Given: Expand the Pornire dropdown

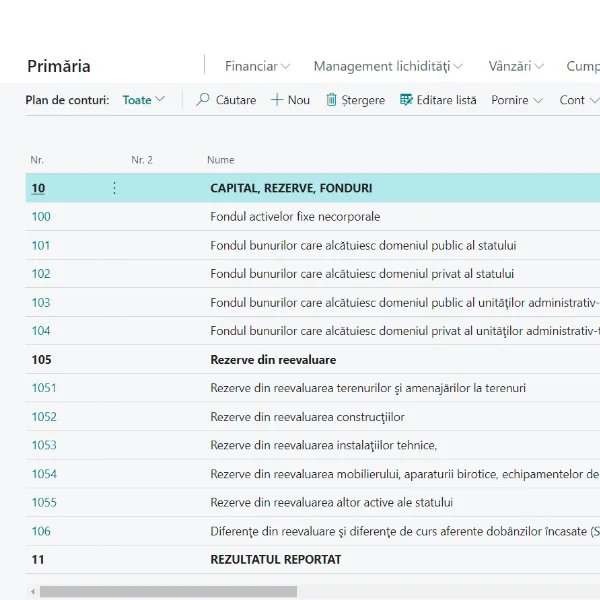Looking at the screenshot, I should [x=517, y=100].
